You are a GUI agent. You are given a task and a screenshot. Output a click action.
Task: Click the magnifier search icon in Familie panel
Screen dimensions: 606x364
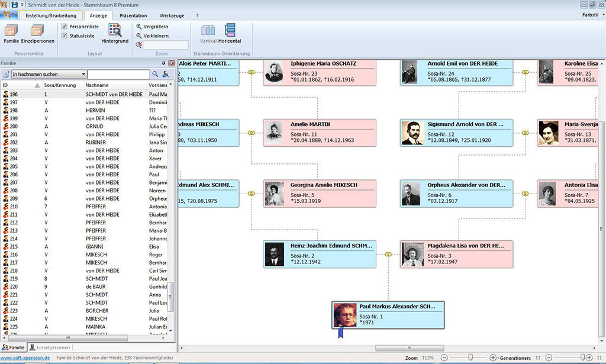point(156,74)
